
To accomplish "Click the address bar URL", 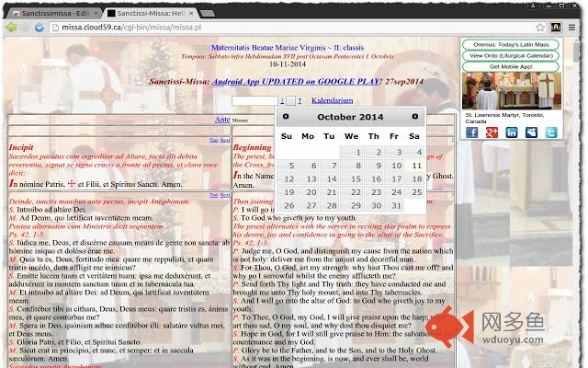I will [x=131, y=27].
